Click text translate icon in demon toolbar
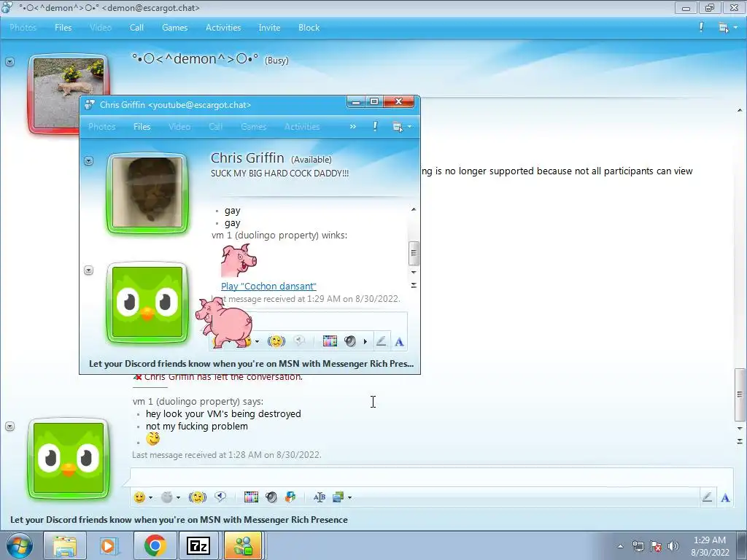Image resolution: width=747 pixels, height=560 pixels. (320, 497)
